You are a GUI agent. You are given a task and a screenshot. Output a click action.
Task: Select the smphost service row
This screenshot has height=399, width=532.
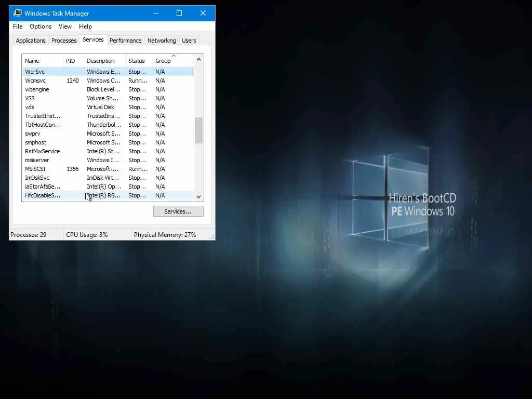pos(108,142)
